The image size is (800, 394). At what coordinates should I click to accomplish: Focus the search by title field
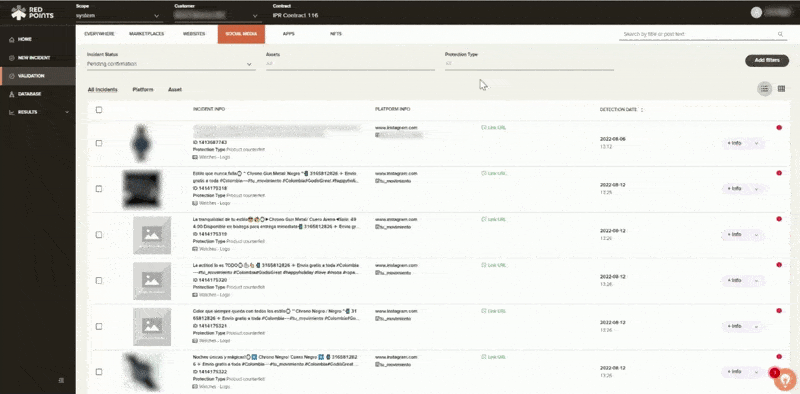click(697, 34)
